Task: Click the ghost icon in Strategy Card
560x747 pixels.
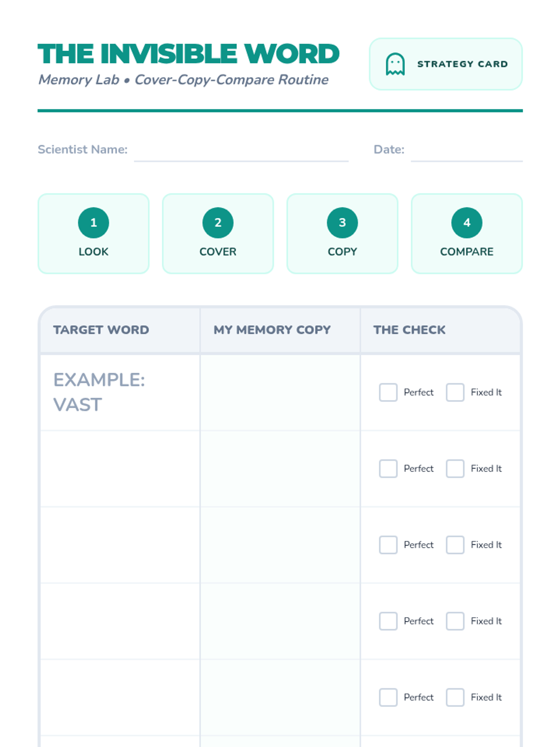Action: [x=395, y=64]
